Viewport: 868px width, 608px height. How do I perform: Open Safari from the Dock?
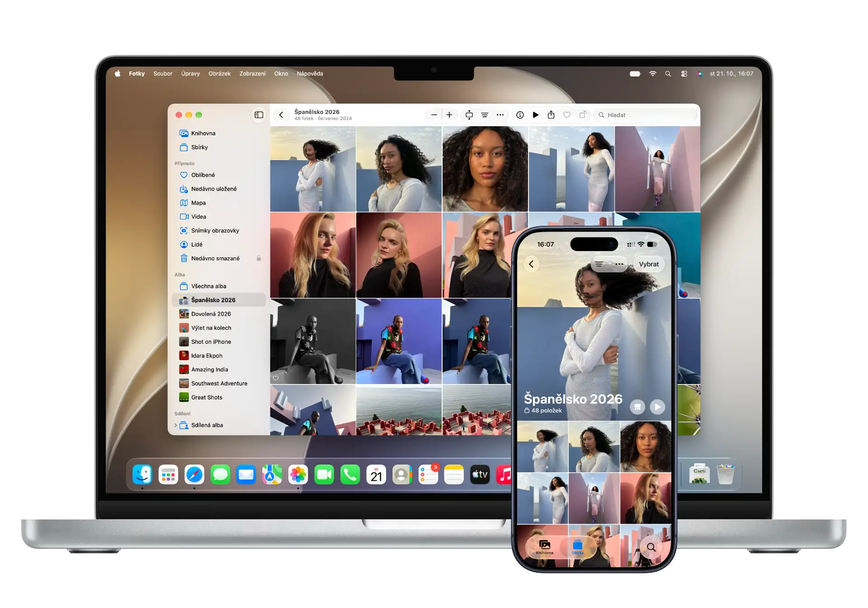[x=194, y=475]
